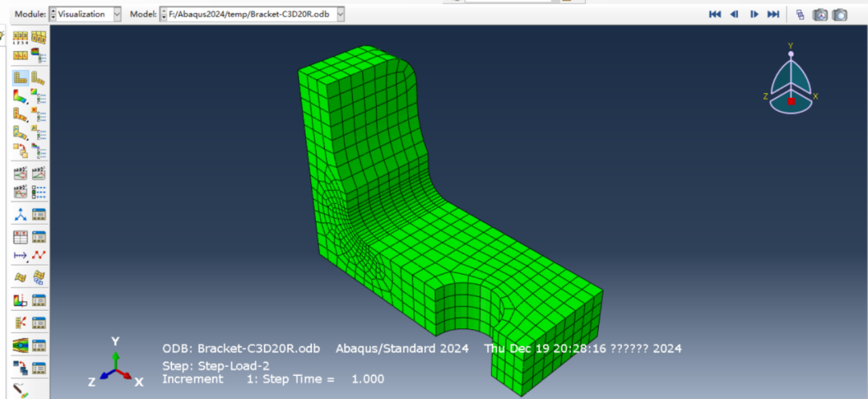Click Create Coordinate System triad icon
The width and height of the screenshot is (868, 399).
[x=20, y=214]
